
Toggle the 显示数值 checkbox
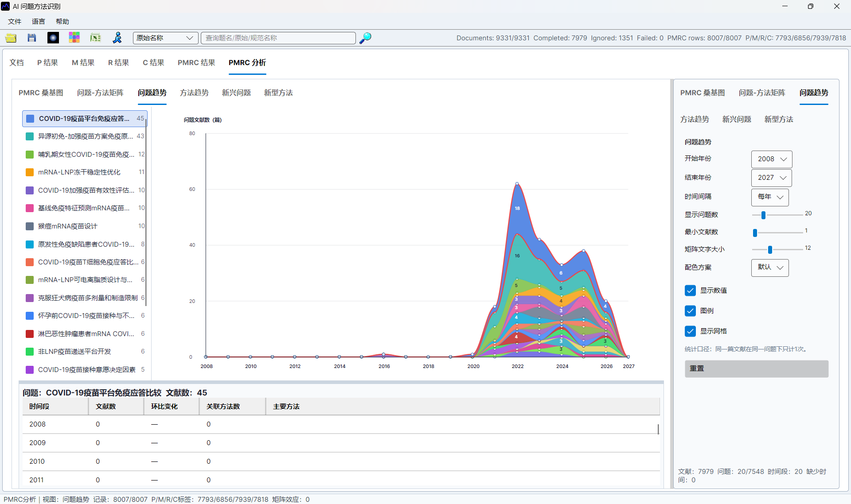[690, 291]
